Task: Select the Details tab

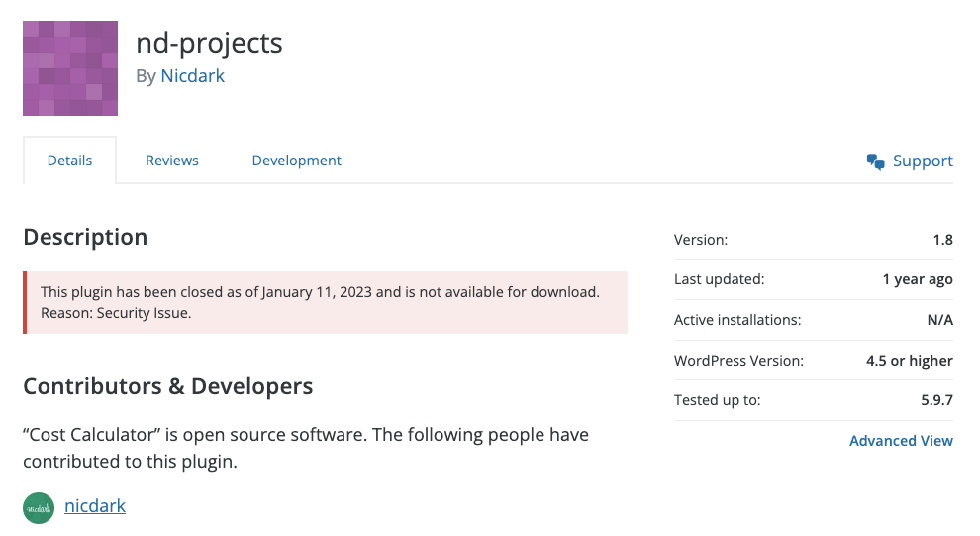Action: click(69, 161)
